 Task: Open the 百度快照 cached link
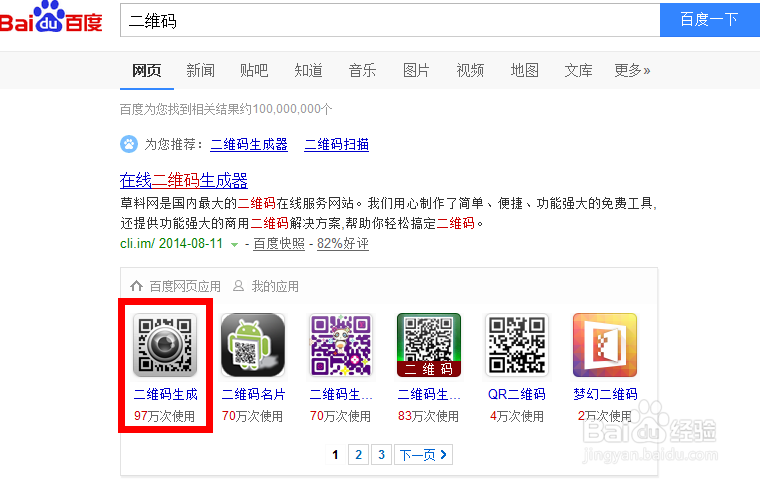tap(279, 243)
